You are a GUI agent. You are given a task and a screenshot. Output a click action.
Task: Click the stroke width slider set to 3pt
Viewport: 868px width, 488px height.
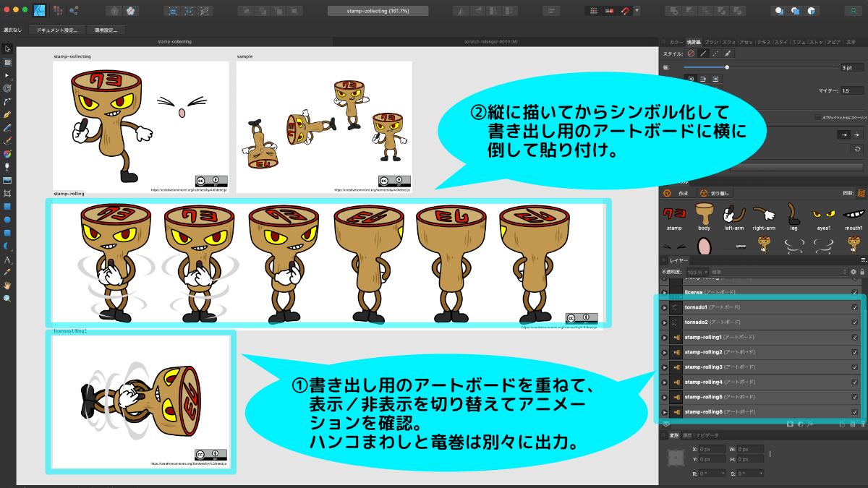tap(727, 67)
